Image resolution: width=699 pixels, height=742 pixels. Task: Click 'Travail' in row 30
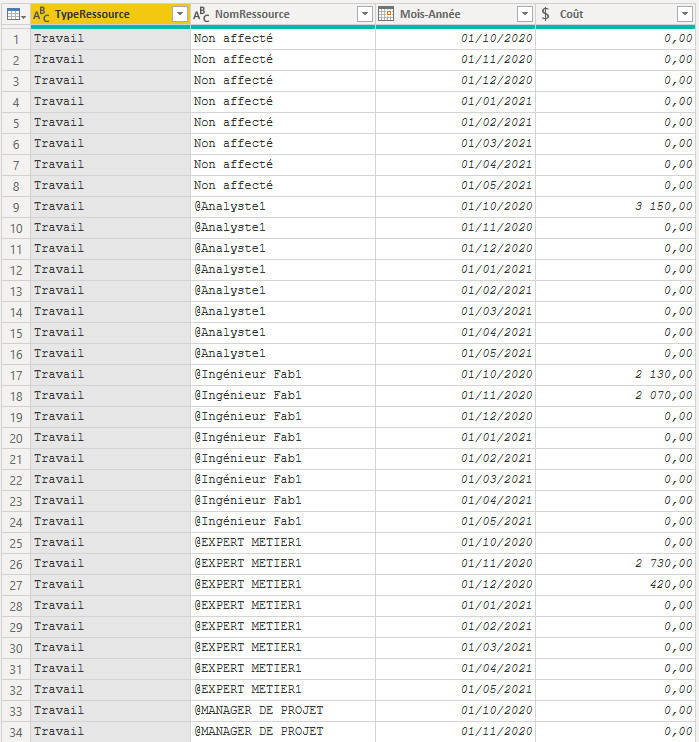tap(59, 647)
